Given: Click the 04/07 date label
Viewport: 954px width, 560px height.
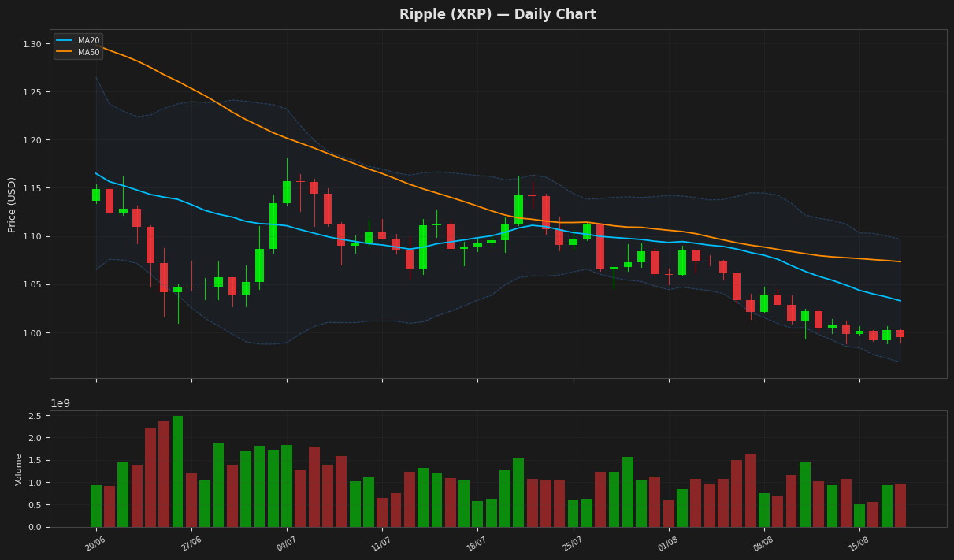Looking at the screenshot, I should point(285,543).
